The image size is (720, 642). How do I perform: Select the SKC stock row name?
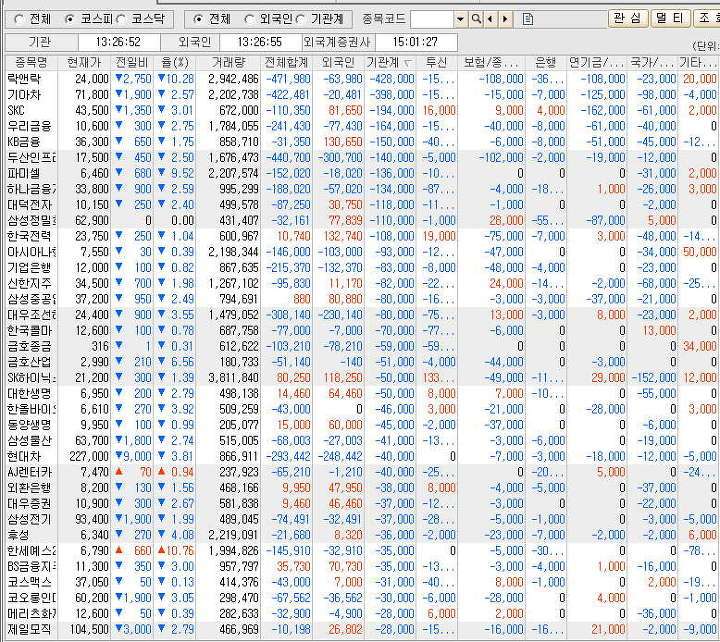pos(16,111)
